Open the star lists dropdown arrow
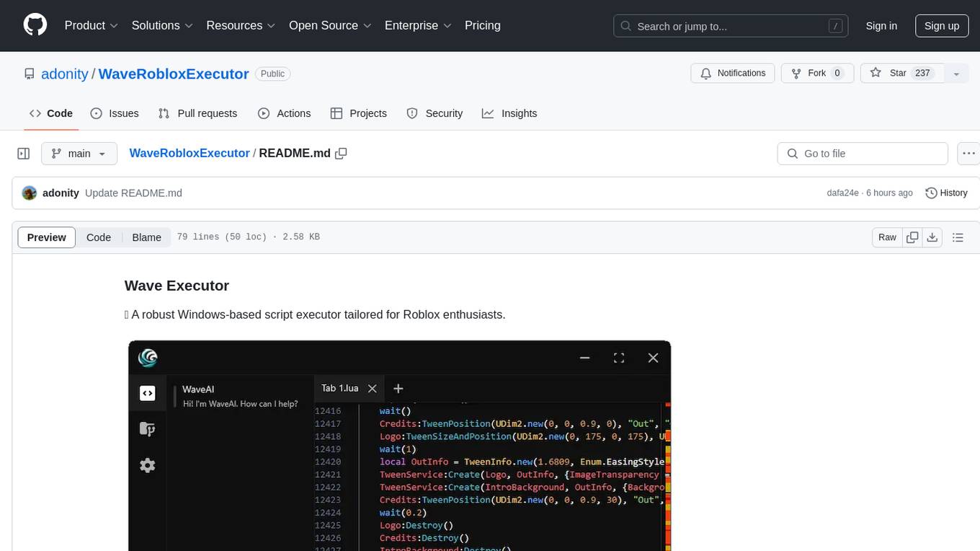The width and height of the screenshot is (980, 551). click(956, 73)
